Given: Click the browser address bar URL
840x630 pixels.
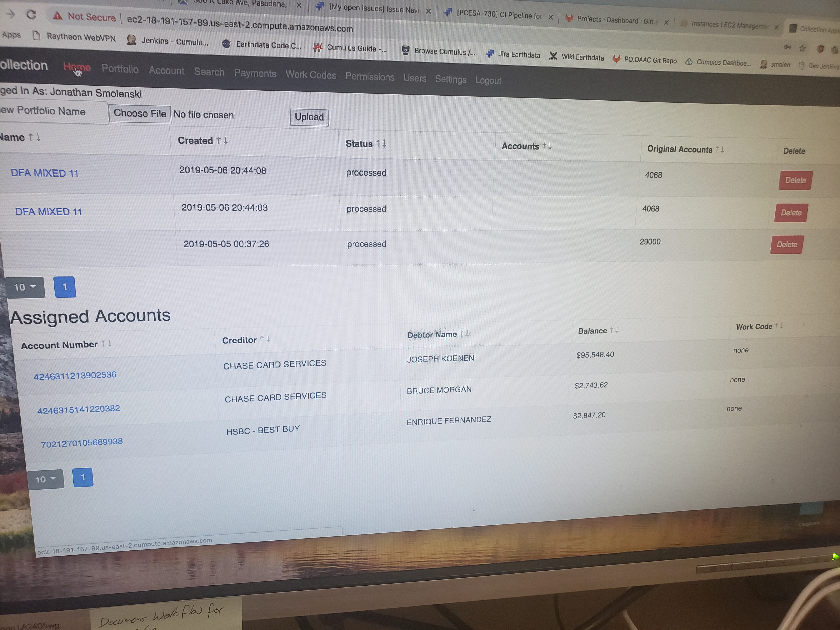Looking at the screenshot, I should pos(240,24).
